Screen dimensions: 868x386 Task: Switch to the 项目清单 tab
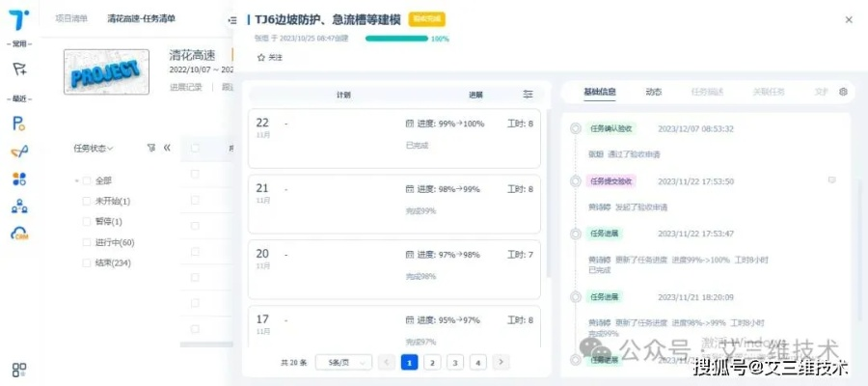coord(71,19)
